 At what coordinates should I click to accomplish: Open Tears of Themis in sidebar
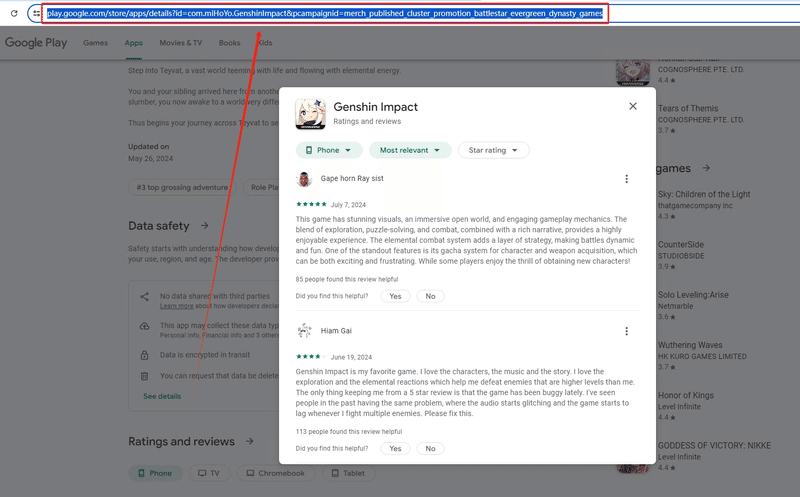701,118
